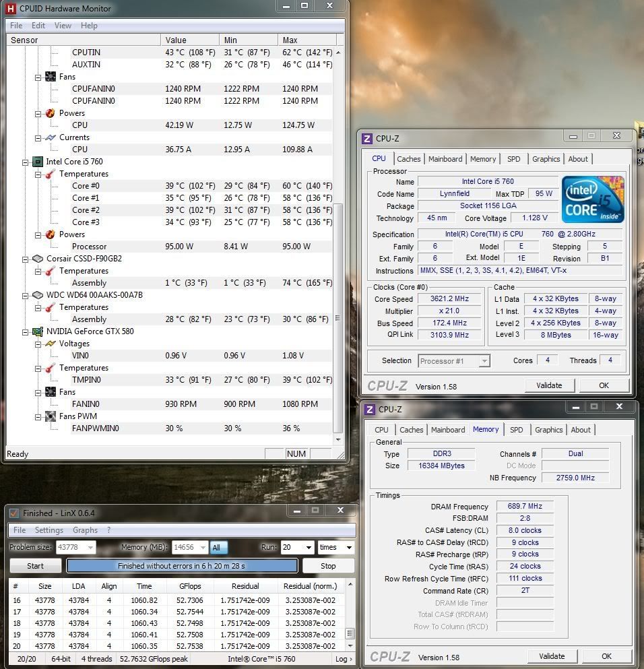This screenshot has height=669, width=644.
Task: Click the Stop button in LinX
Action: (x=328, y=566)
